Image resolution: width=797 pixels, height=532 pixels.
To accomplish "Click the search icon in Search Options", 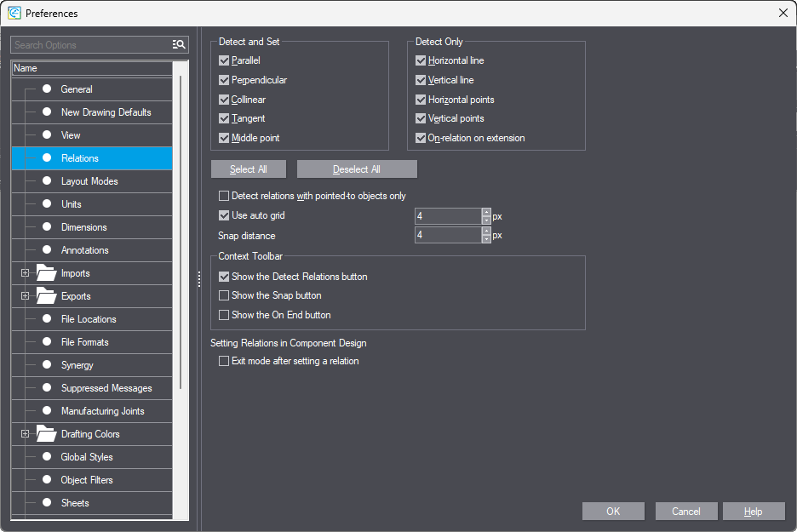I will pos(179,44).
